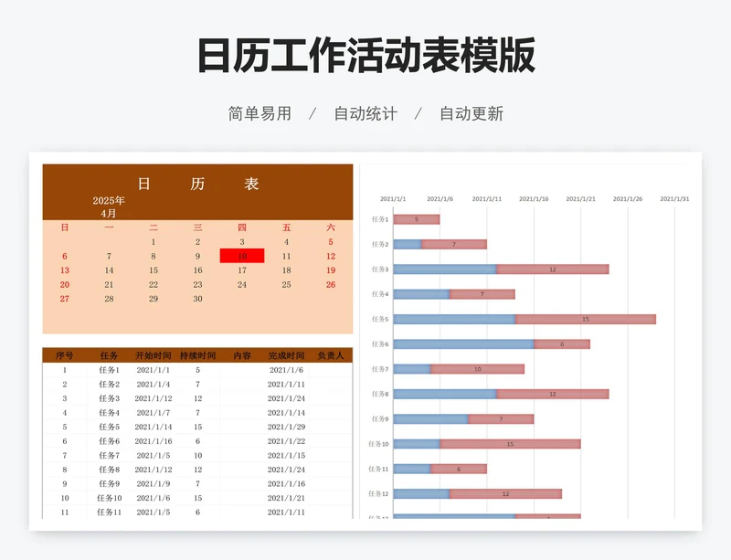Viewport: 731px width, 560px height.
Task: Click the 任务 column header in table
Action: [109, 355]
